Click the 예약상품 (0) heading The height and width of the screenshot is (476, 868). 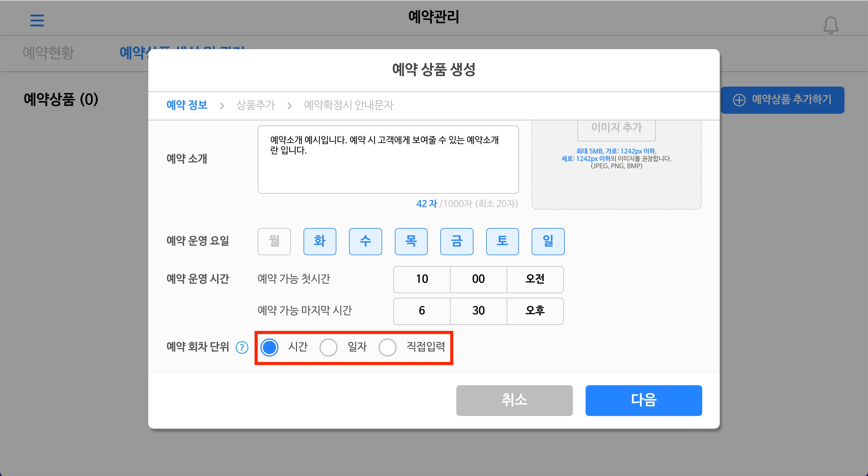pyautogui.click(x=61, y=99)
